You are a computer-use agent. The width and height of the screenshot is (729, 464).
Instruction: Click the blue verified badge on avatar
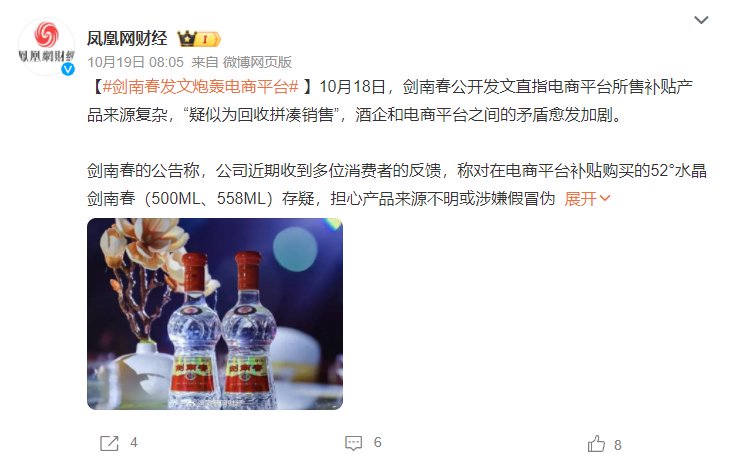pyautogui.click(x=68, y=69)
